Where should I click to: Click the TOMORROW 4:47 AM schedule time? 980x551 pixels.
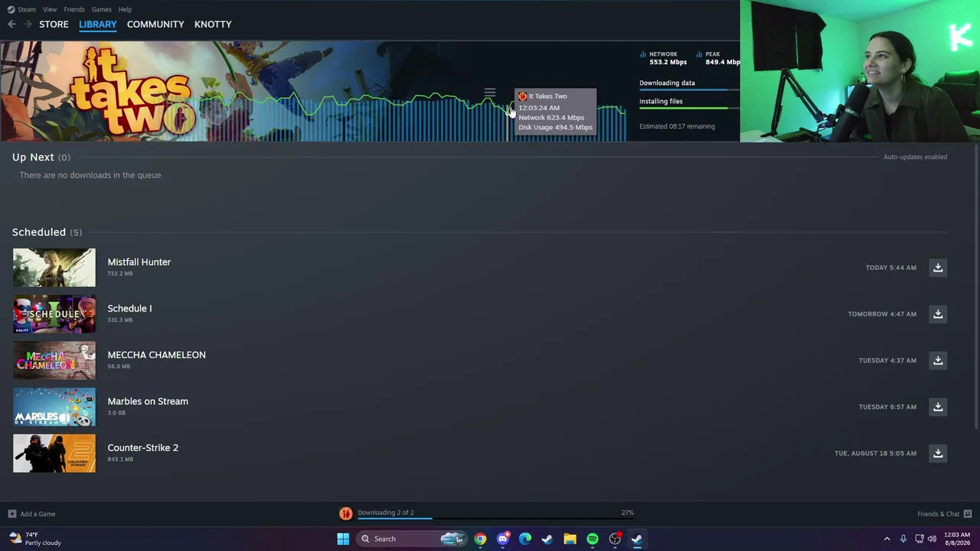click(882, 314)
